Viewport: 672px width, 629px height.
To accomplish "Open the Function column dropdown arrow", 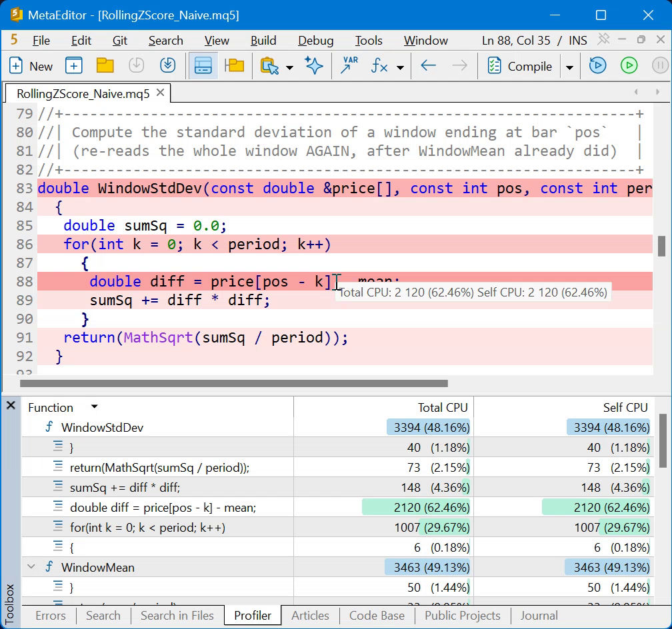I will [x=94, y=406].
